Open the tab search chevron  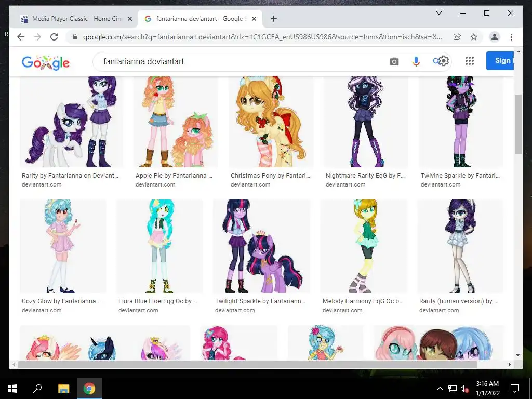[438, 13]
